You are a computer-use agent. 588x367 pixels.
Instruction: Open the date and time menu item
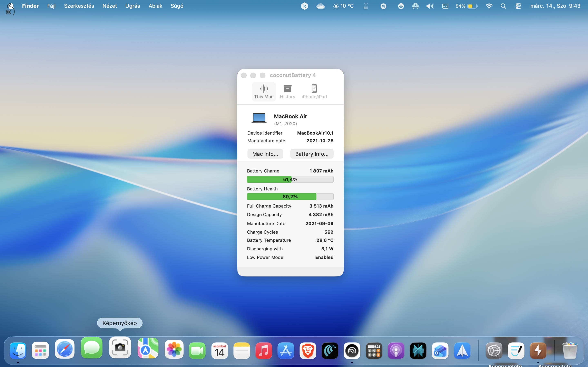[555, 6]
